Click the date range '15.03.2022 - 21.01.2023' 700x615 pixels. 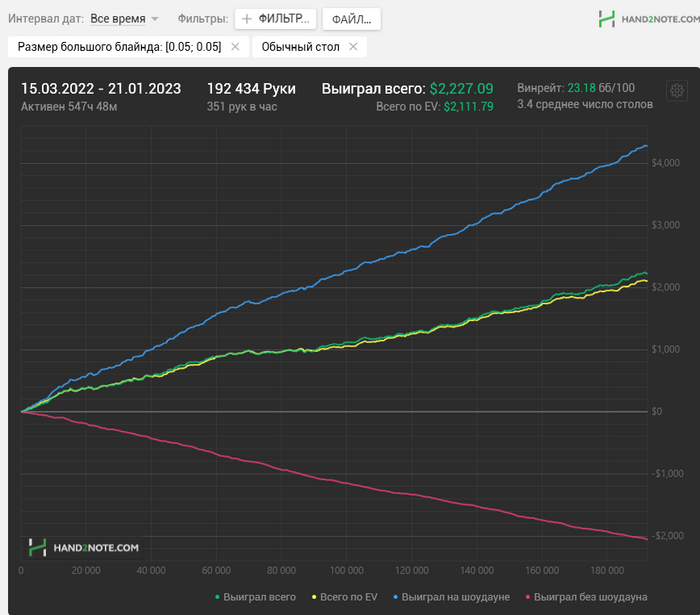[x=101, y=89]
